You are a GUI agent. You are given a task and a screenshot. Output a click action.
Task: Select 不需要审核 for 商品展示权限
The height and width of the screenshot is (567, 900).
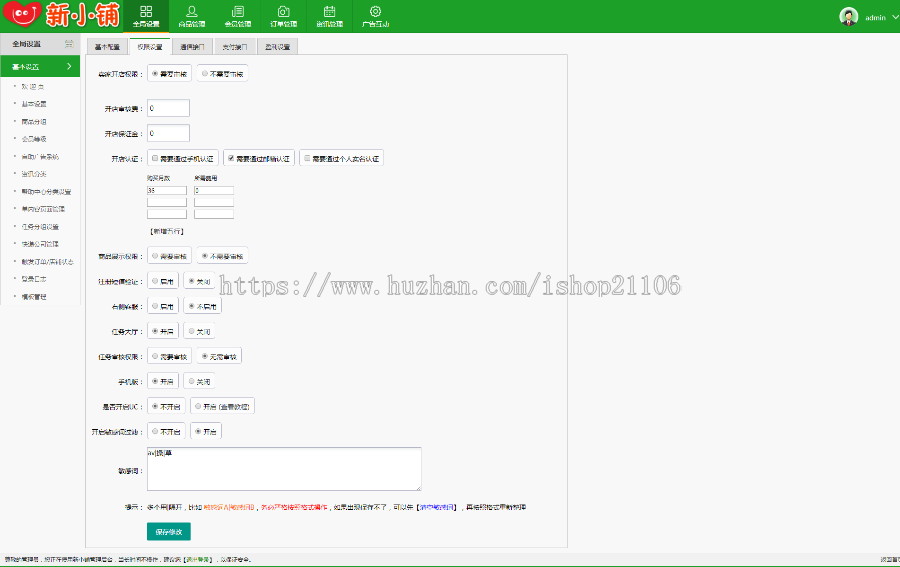pyautogui.click(x=205, y=256)
